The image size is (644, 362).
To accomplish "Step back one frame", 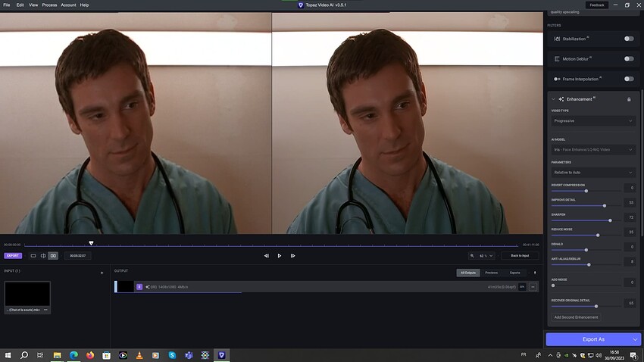I will pyautogui.click(x=267, y=256).
